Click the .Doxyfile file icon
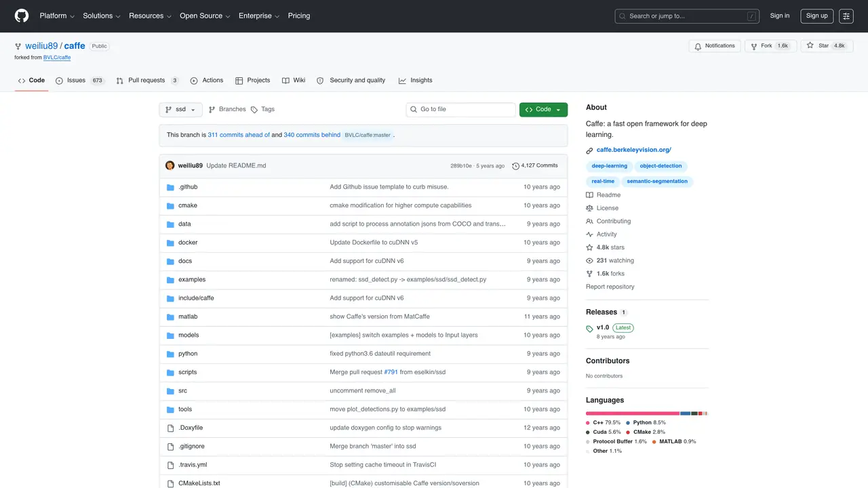868x488 pixels. pos(171,428)
